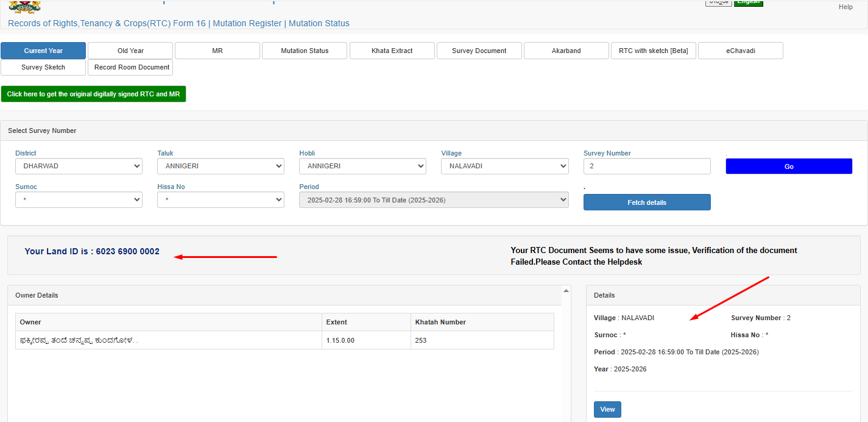Viewport: 868px width, 422px height.
Task: Switch language with the green English button
Action: 748,2
